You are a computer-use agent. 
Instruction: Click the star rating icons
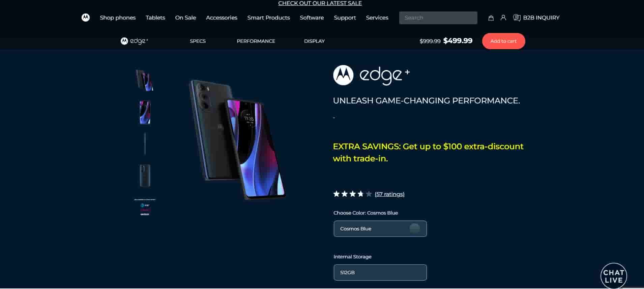pyautogui.click(x=352, y=194)
